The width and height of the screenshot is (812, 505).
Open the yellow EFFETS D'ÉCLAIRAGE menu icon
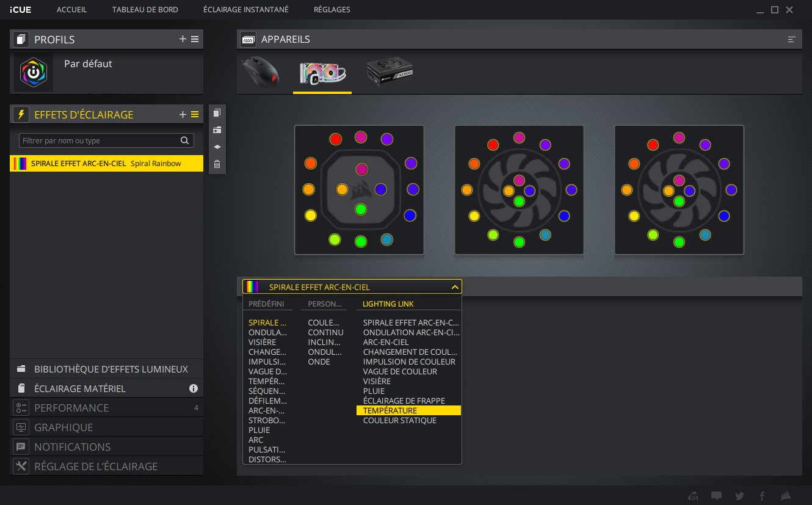tap(195, 114)
